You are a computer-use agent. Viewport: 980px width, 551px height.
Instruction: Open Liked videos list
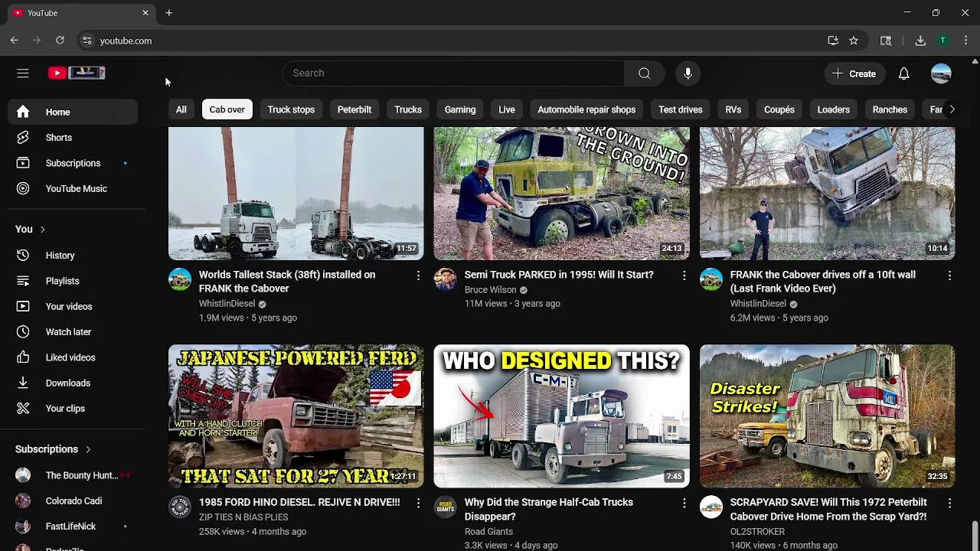(x=73, y=357)
